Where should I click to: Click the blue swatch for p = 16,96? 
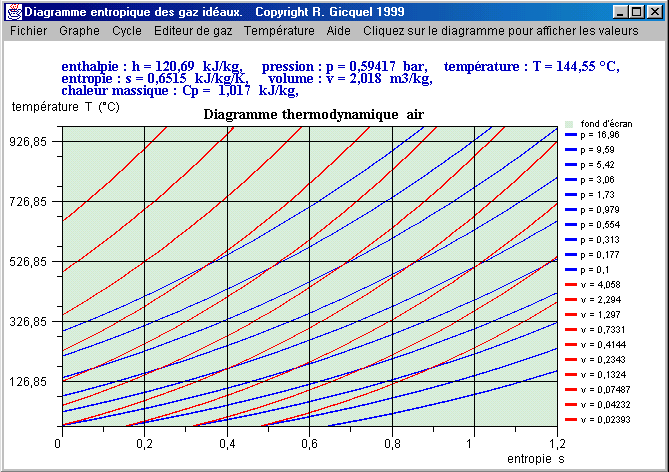pos(571,135)
